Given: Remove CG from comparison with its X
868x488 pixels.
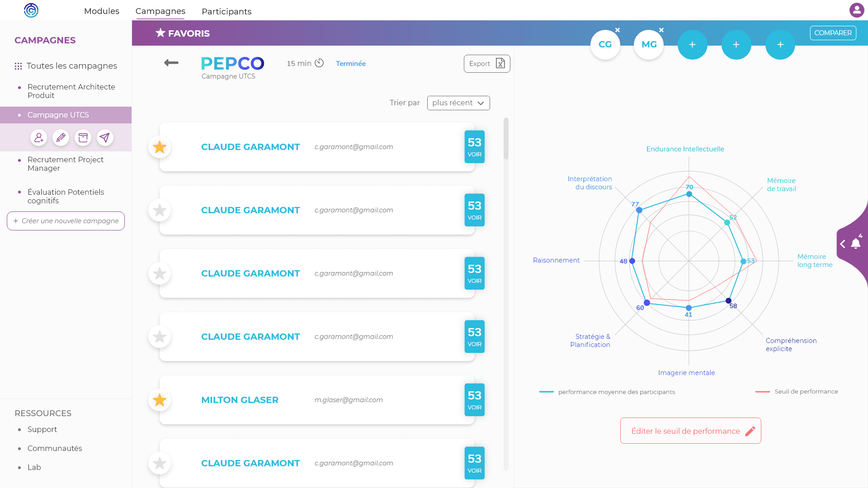Looking at the screenshot, I should [x=618, y=30].
